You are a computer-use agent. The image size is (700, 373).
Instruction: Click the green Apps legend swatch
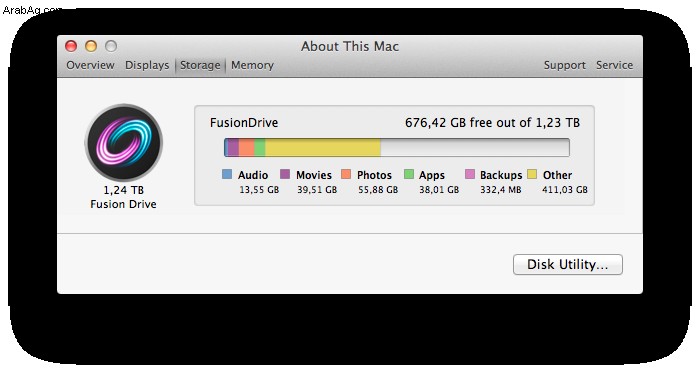click(x=409, y=174)
